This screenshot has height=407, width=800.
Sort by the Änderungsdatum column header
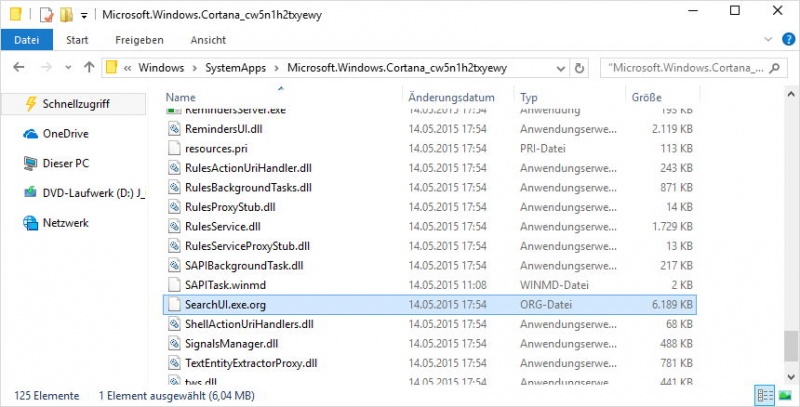(452, 97)
